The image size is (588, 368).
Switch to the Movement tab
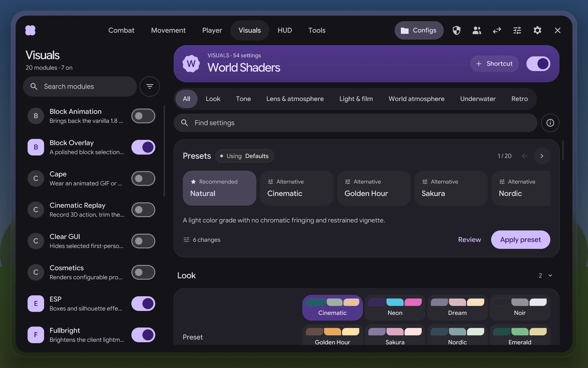point(168,30)
